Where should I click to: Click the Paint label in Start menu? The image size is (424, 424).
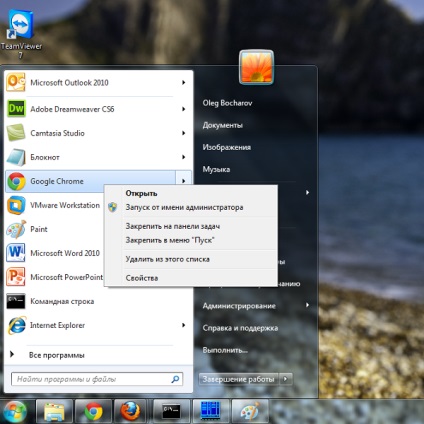coord(39,229)
